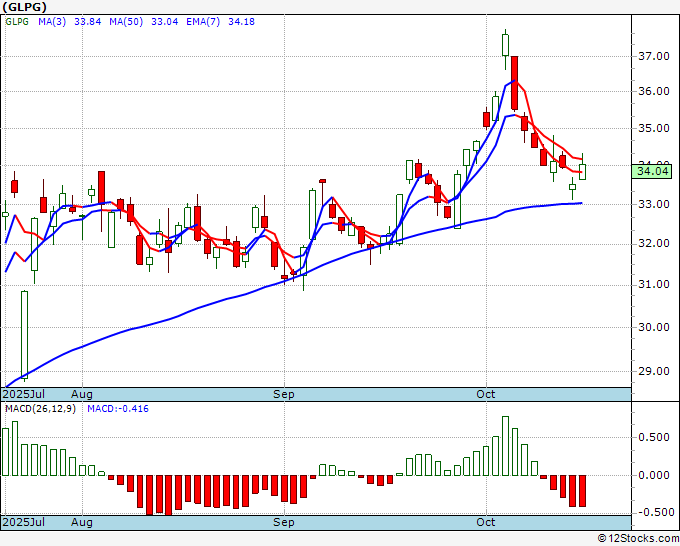Viewport: 680px width, 546px height.
Task: Click the MACD:-0.416 value
Action: (118, 409)
